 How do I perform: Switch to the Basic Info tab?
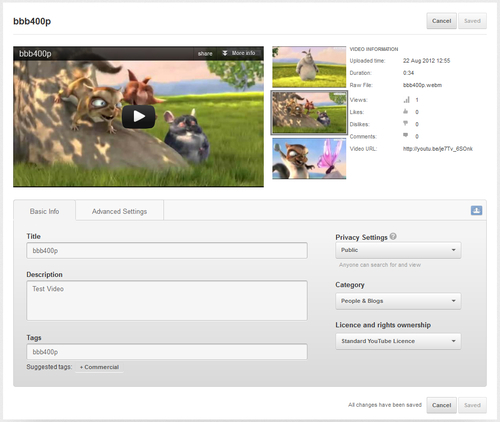coord(44,211)
